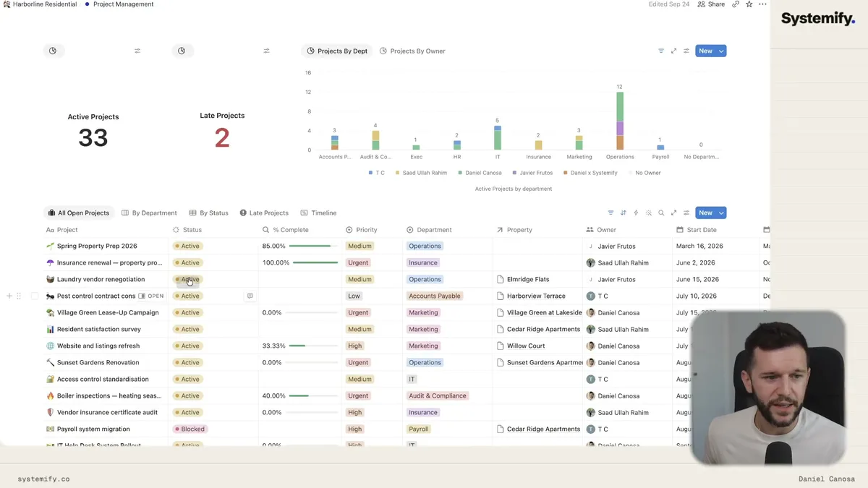Click the 40.00% progress bar for Boiler inspections
Screen dimensions: 868x488
(313, 395)
